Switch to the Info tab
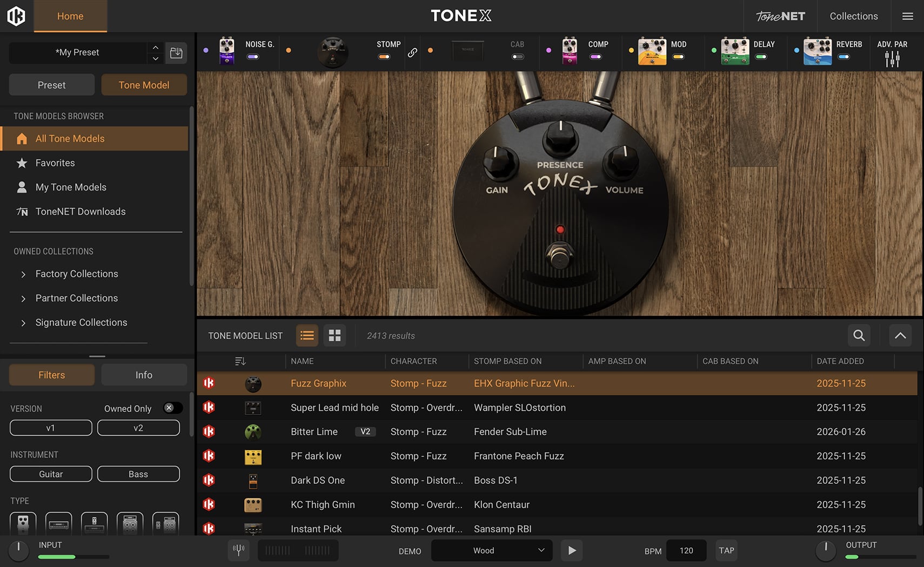The image size is (924, 567). tap(144, 375)
